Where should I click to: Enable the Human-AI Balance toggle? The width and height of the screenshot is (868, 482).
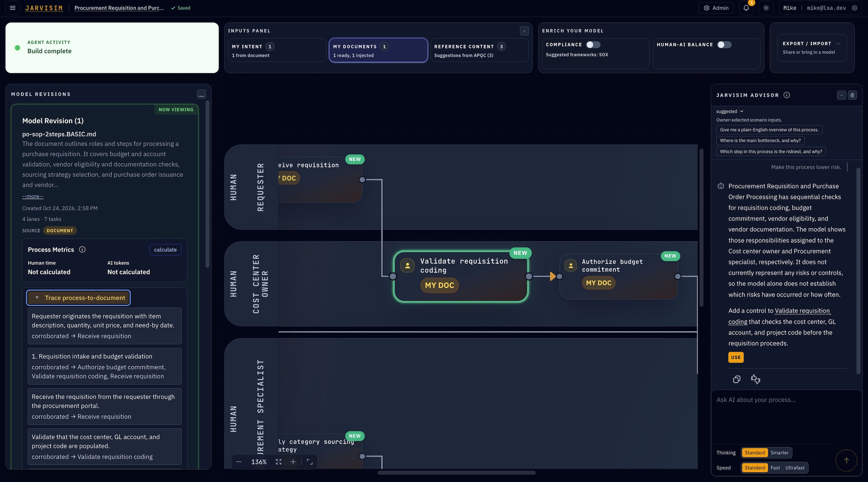[x=724, y=44]
